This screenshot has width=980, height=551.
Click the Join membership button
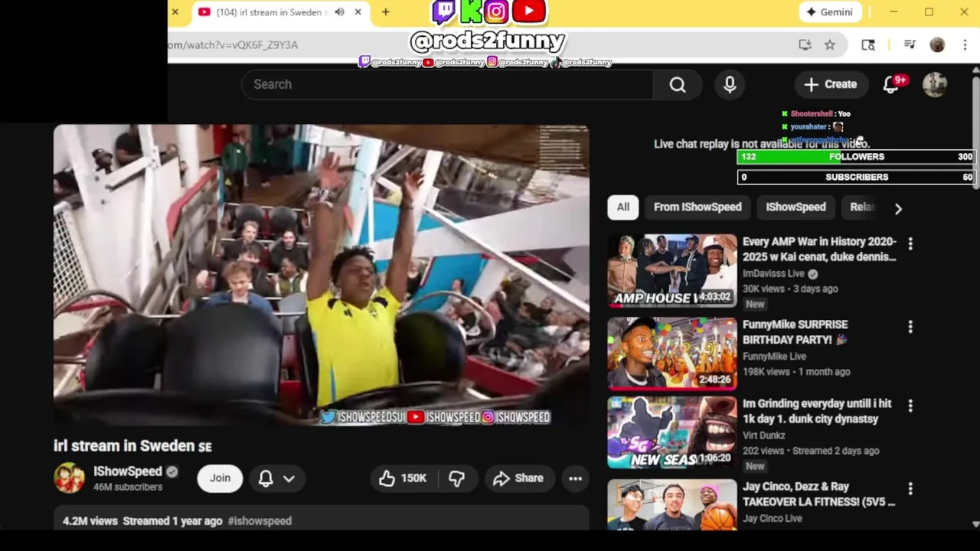(220, 478)
